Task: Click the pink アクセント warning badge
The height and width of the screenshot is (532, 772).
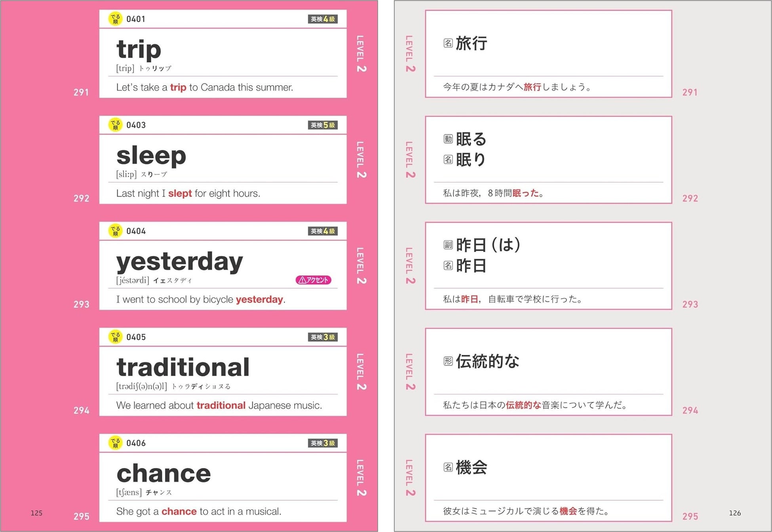Action: [313, 280]
